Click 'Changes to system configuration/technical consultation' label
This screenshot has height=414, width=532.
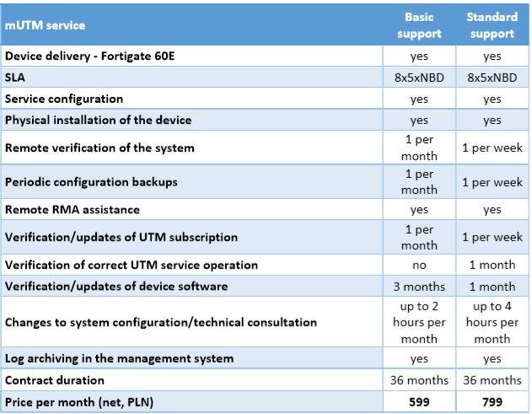[161, 322]
